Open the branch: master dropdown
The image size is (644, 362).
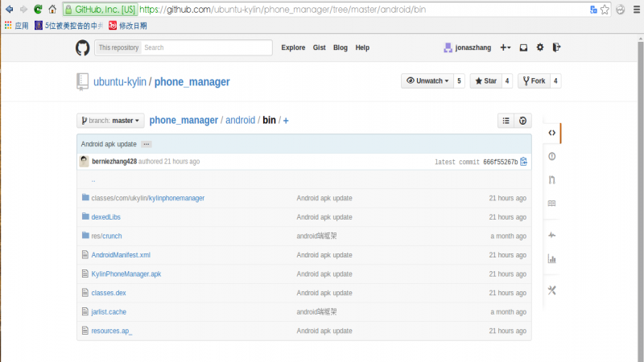click(110, 121)
